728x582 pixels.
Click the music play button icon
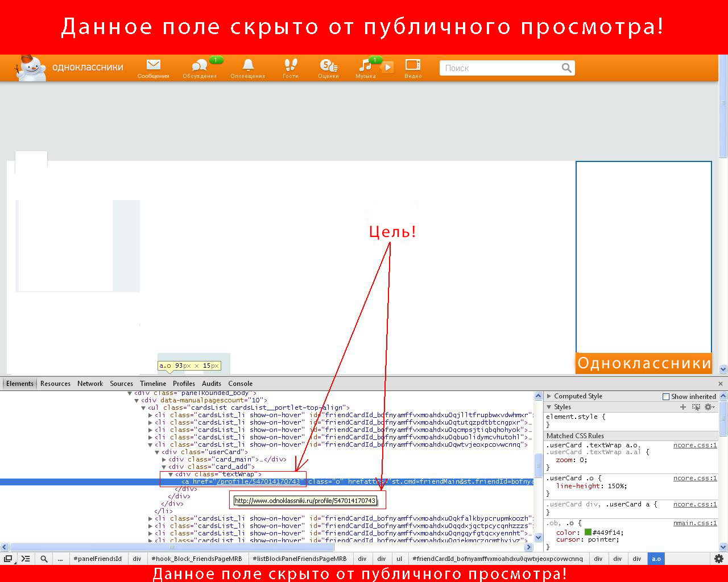[x=387, y=67]
